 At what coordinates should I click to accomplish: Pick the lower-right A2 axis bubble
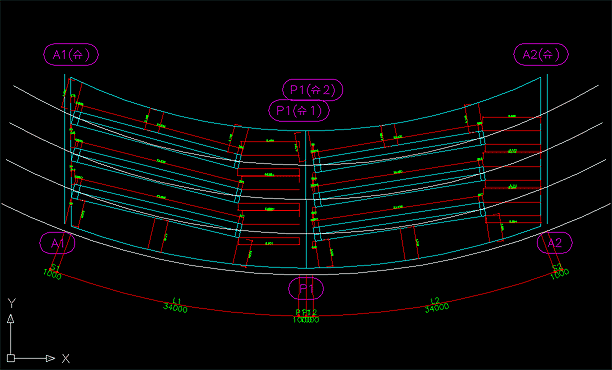coord(555,243)
